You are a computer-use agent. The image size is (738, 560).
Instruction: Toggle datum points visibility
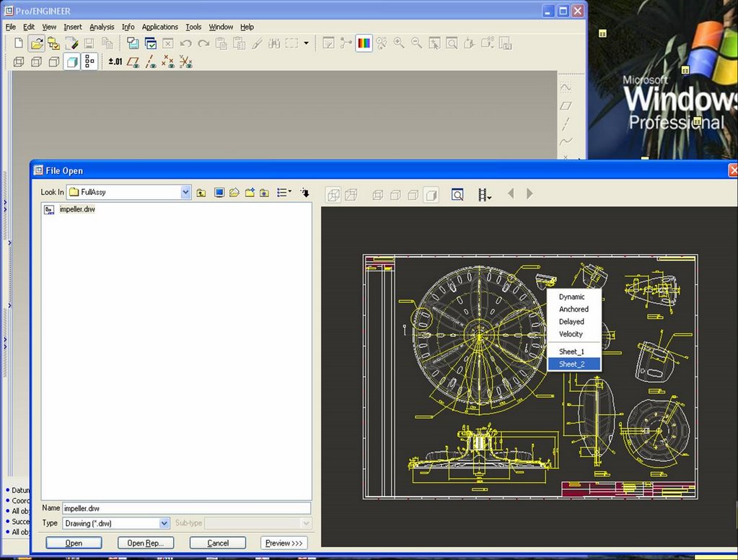coord(168,61)
